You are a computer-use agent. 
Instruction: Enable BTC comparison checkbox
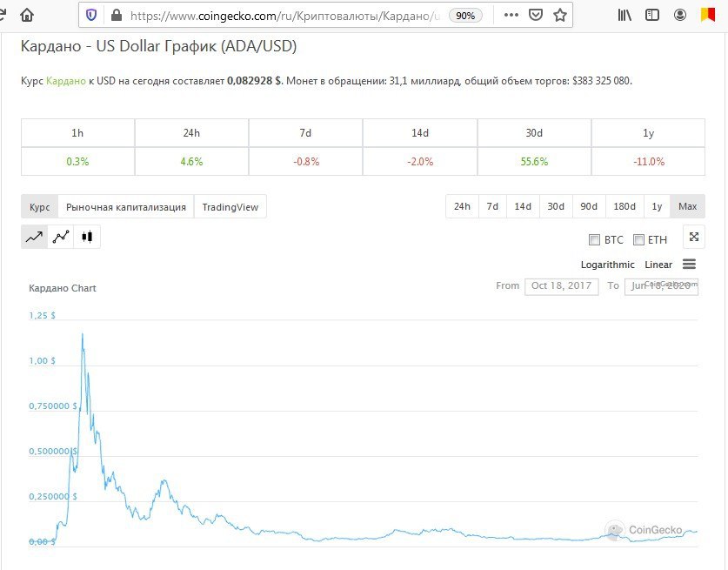click(x=594, y=239)
